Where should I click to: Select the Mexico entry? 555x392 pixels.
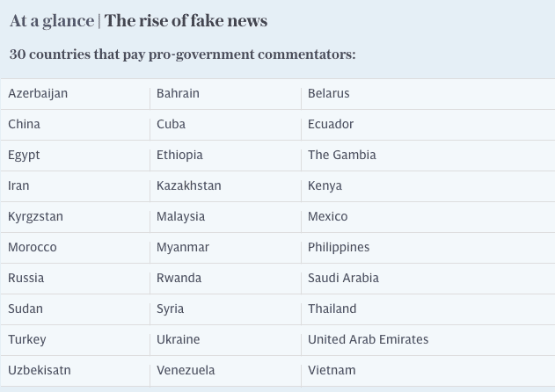(x=328, y=216)
